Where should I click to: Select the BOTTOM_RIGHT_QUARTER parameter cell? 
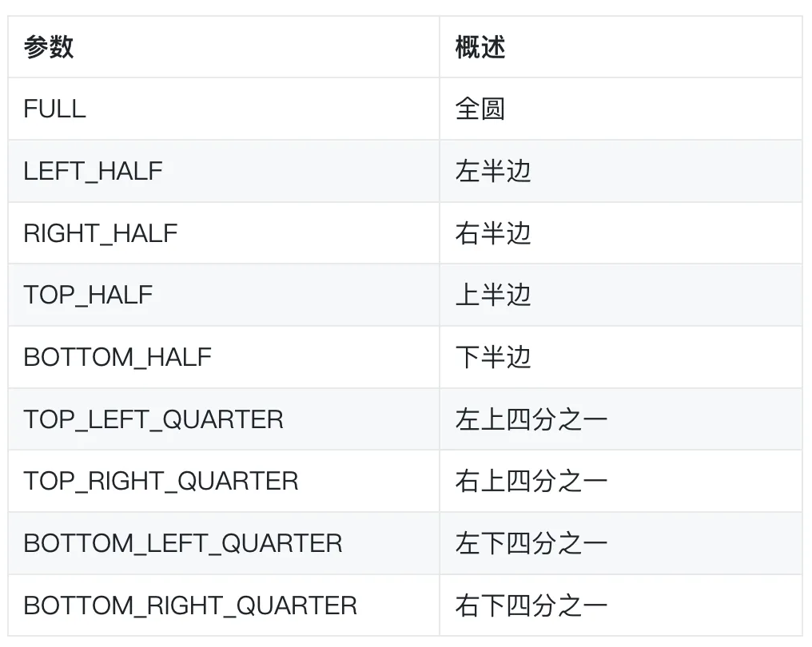[190, 605]
